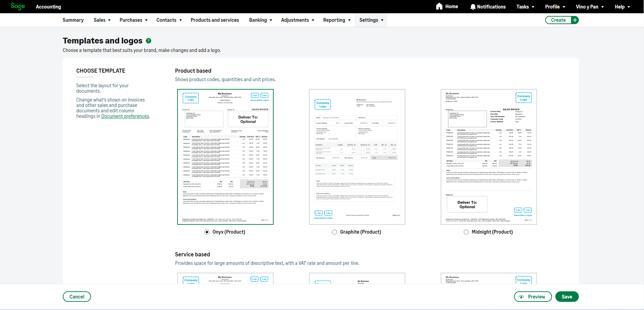
Task: Open the Notifications bell
Action: (x=487, y=6)
